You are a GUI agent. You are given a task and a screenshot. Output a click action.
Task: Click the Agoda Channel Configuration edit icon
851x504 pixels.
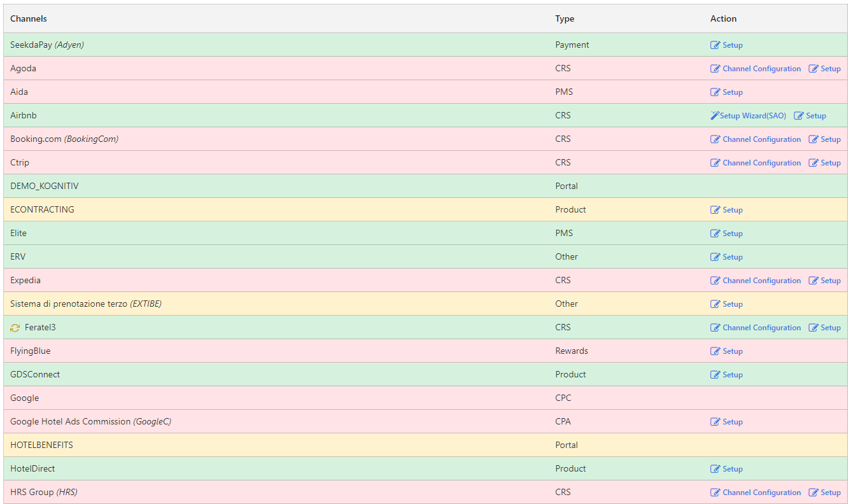tap(715, 69)
